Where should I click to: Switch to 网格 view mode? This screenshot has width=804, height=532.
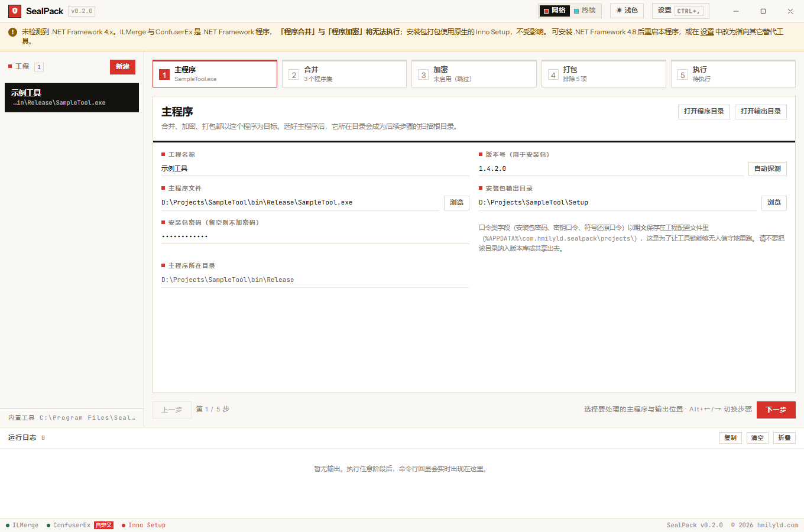(x=555, y=11)
